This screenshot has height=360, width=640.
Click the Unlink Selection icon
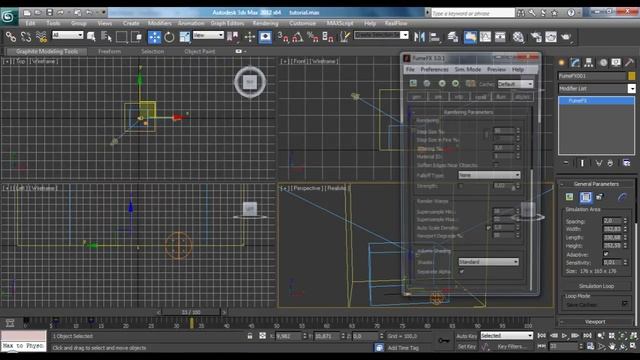pyautogui.click(x=26, y=37)
